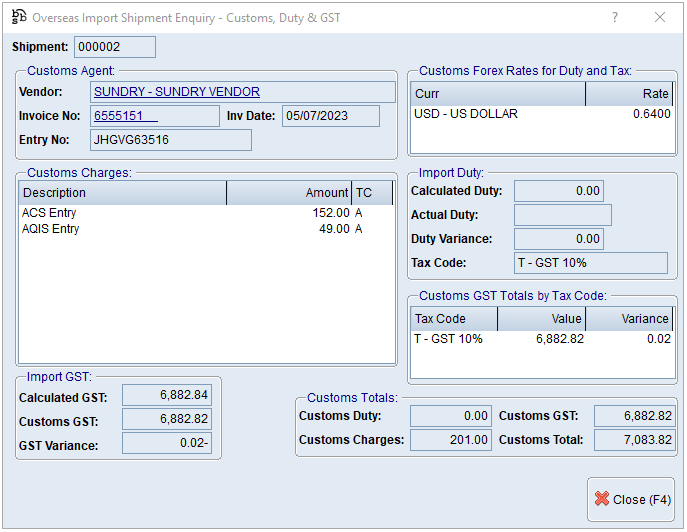The width and height of the screenshot is (687, 532).
Task: Open invoice number 6555151 link
Action: (125, 116)
